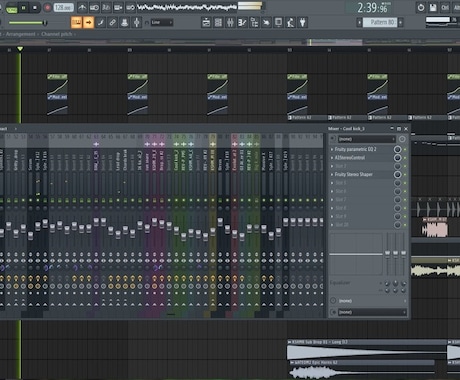Click the project info page icon

pos(278,22)
